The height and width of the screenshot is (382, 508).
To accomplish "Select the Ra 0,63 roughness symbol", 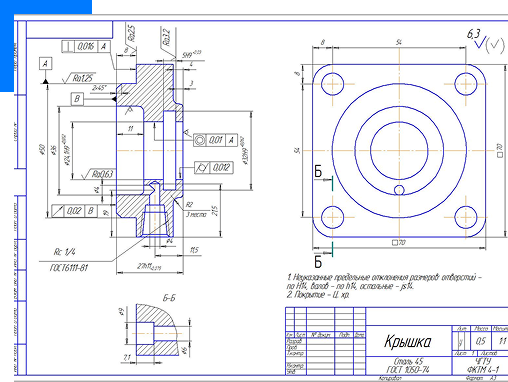I will coord(98,174).
